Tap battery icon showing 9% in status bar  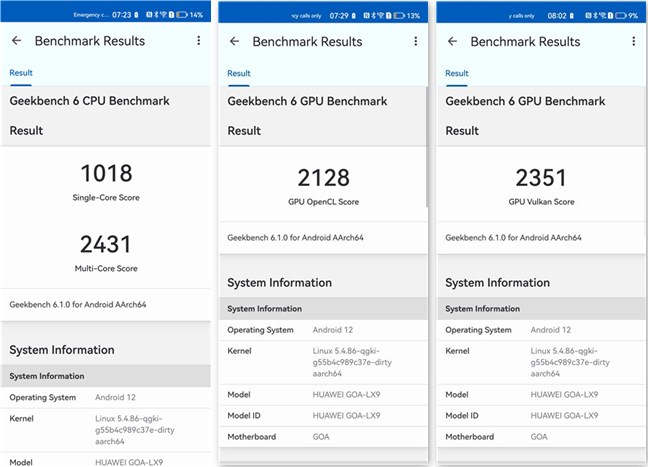[621, 16]
